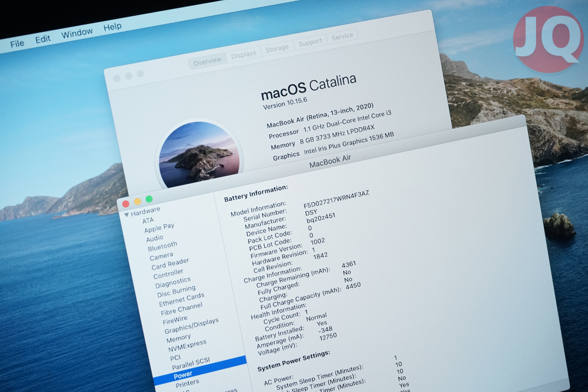Select Printers in the sidebar
This screenshot has width=588, height=392.
[187, 382]
